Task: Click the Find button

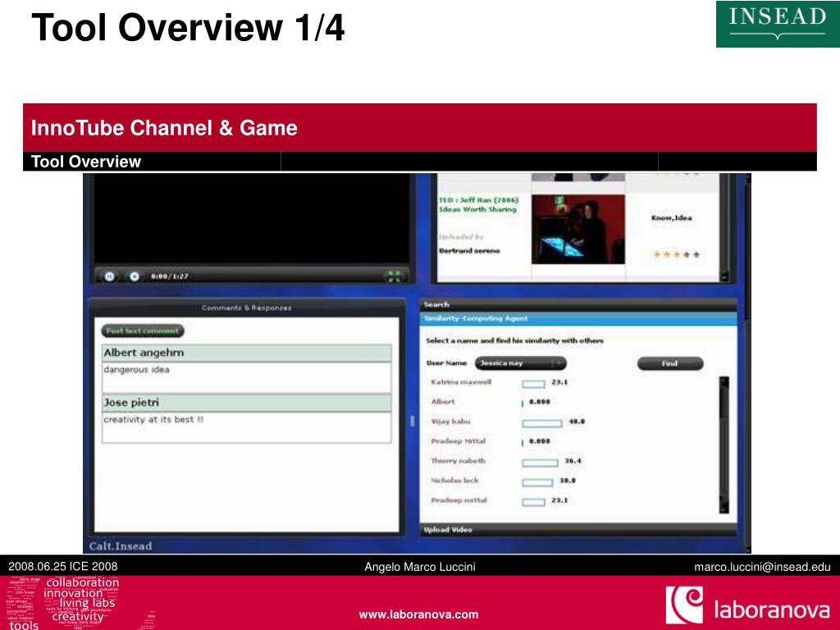Action: tap(670, 363)
